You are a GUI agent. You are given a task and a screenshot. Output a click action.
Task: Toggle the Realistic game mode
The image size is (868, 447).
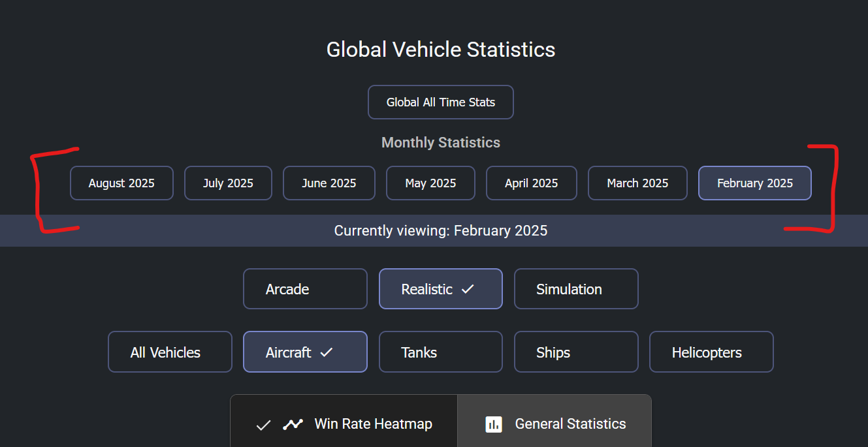coord(440,289)
